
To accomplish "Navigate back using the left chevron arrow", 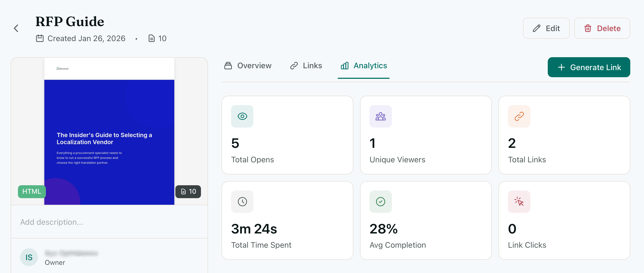I will click(16, 28).
